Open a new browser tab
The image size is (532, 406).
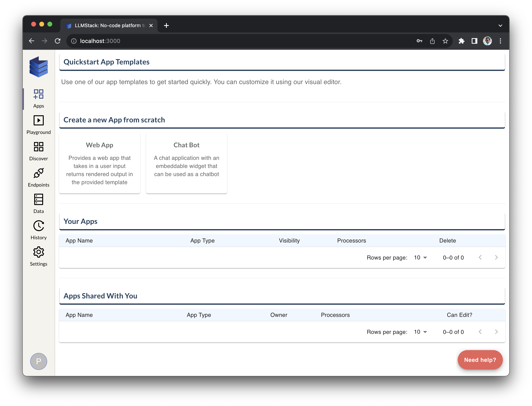pyautogui.click(x=166, y=26)
